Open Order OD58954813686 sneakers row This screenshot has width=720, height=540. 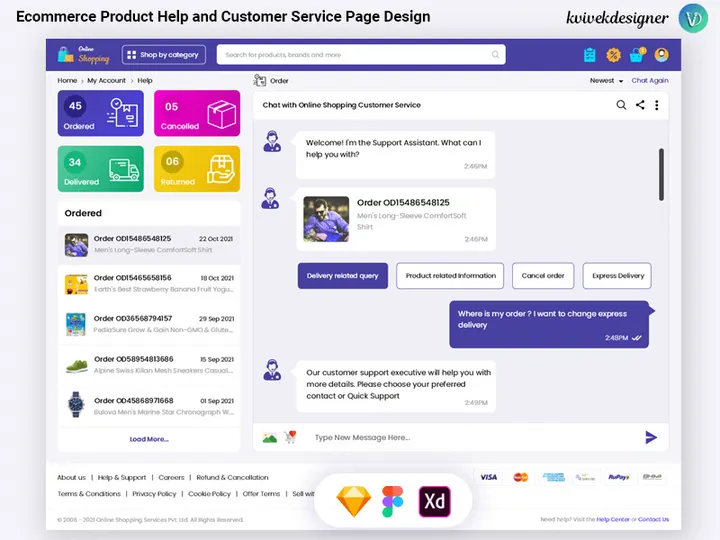pos(149,365)
